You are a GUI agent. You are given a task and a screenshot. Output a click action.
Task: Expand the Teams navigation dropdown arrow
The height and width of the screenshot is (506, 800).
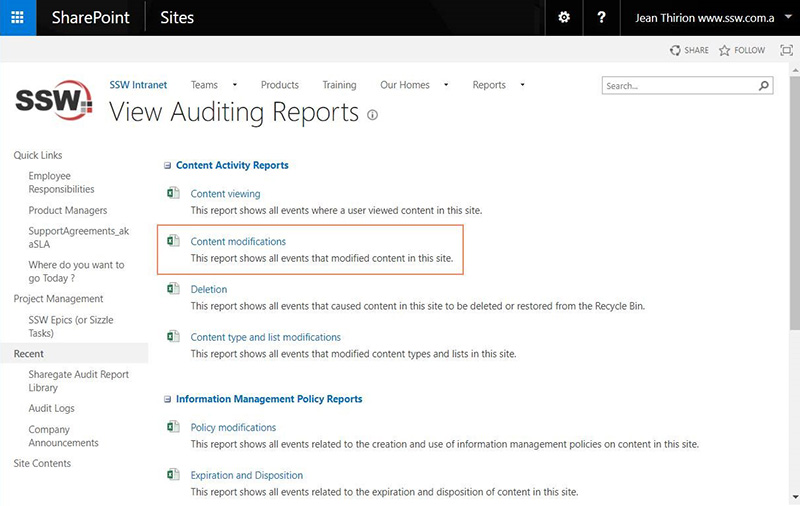(235, 85)
